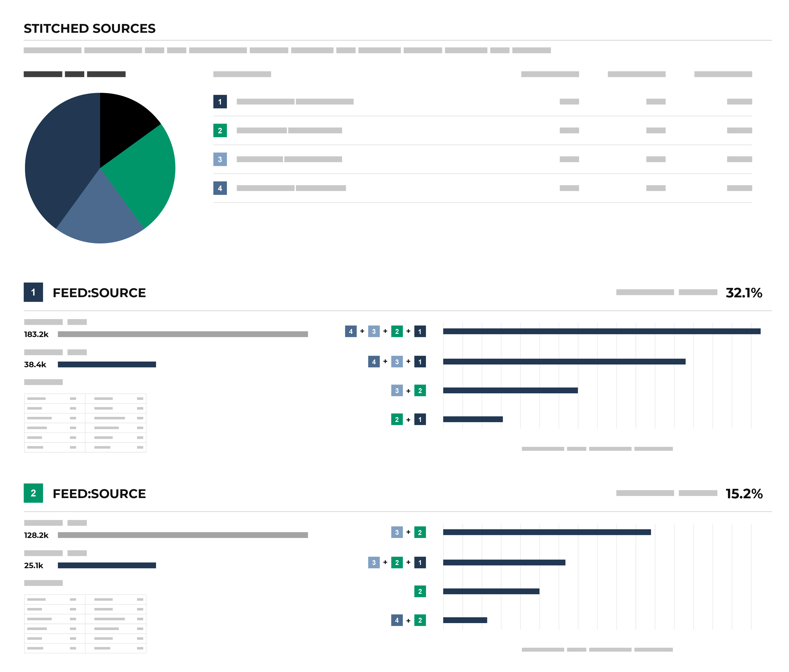Click badge 3 in source 2's 3+2+1 row

tap(374, 562)
